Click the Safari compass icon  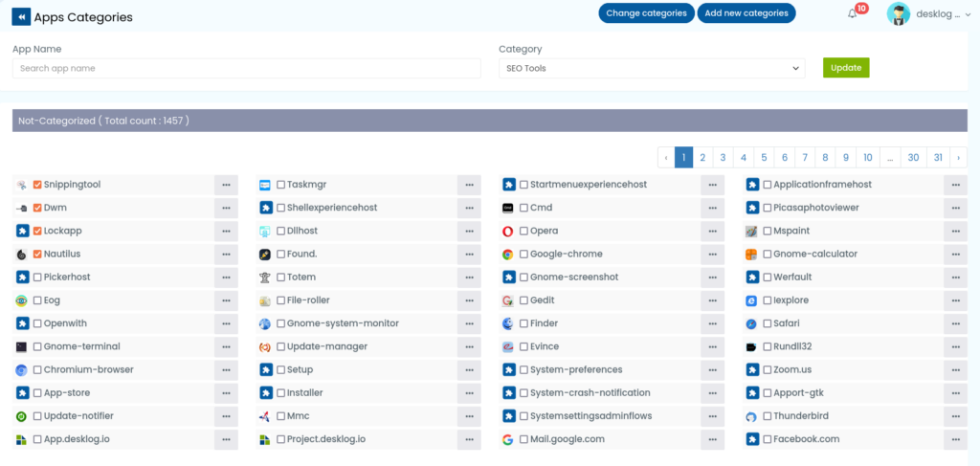(x=751, y=323)
